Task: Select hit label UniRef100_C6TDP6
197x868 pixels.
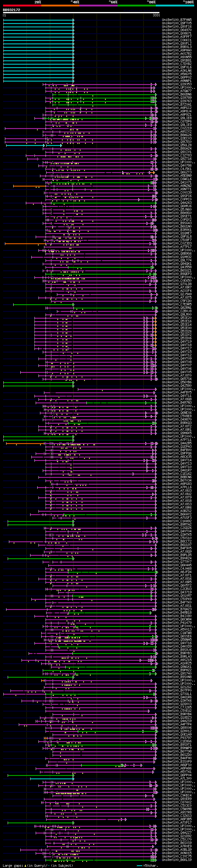Action: click(177, 121)
